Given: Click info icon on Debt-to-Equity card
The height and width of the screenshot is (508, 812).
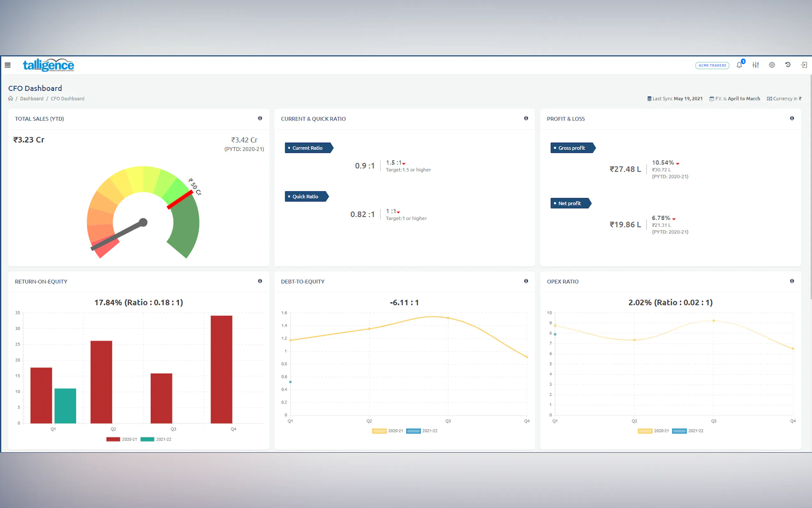Looking at the screenshot, I should click(526, 281).
